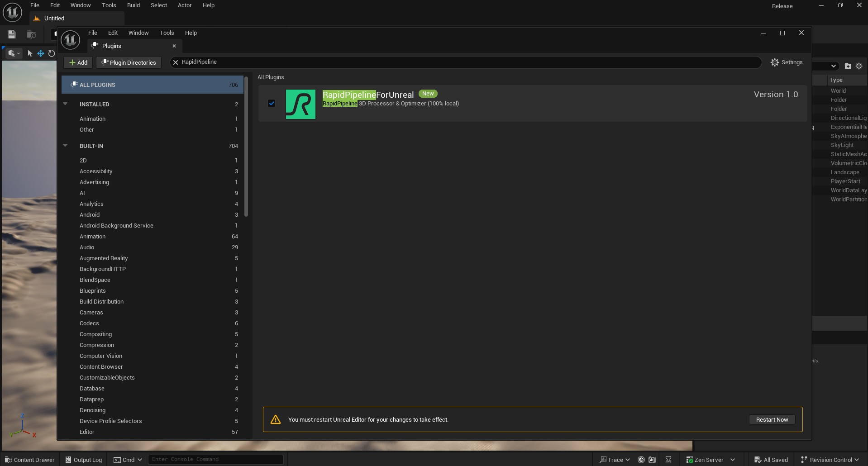
Task: Activate the rotate tool in viewport
Action: click(52, 53)
